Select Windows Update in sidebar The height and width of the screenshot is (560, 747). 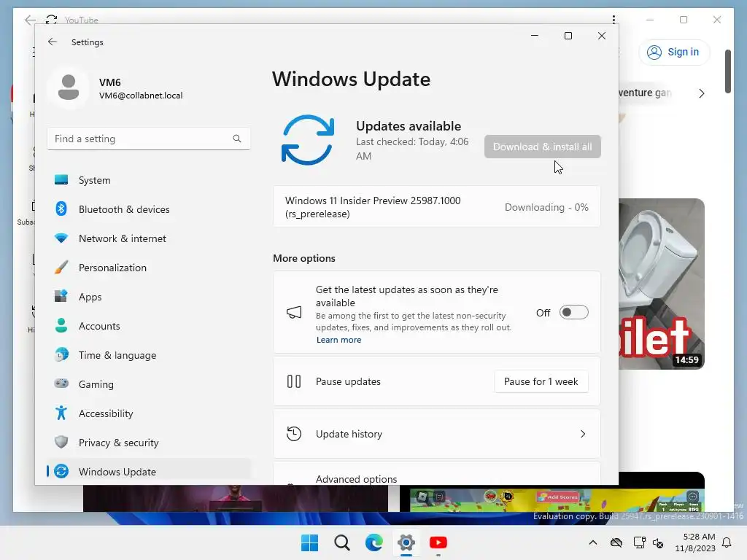149,472
